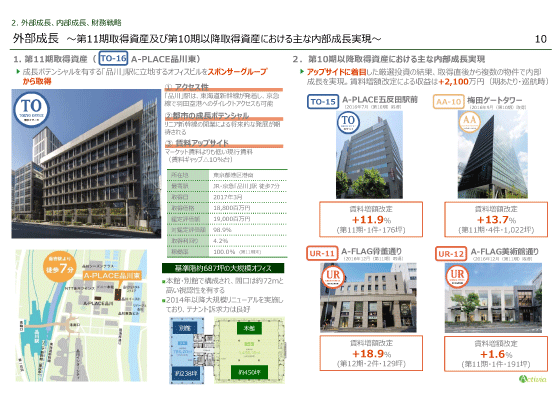Click the AA circular logo on Umeda tower photo

pyautogui.click(x=470, y=121)
